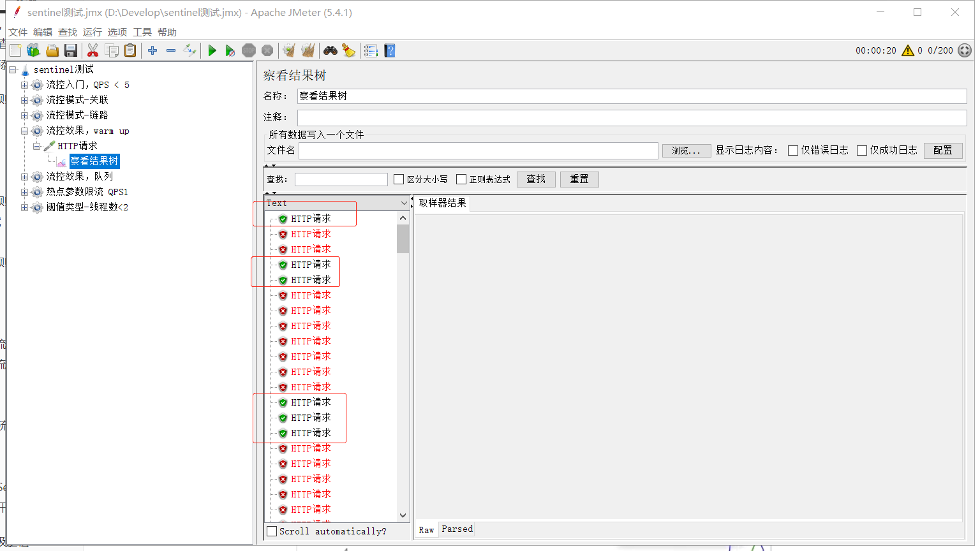
Task: Open the 帮助 menu
Action: 167,33
